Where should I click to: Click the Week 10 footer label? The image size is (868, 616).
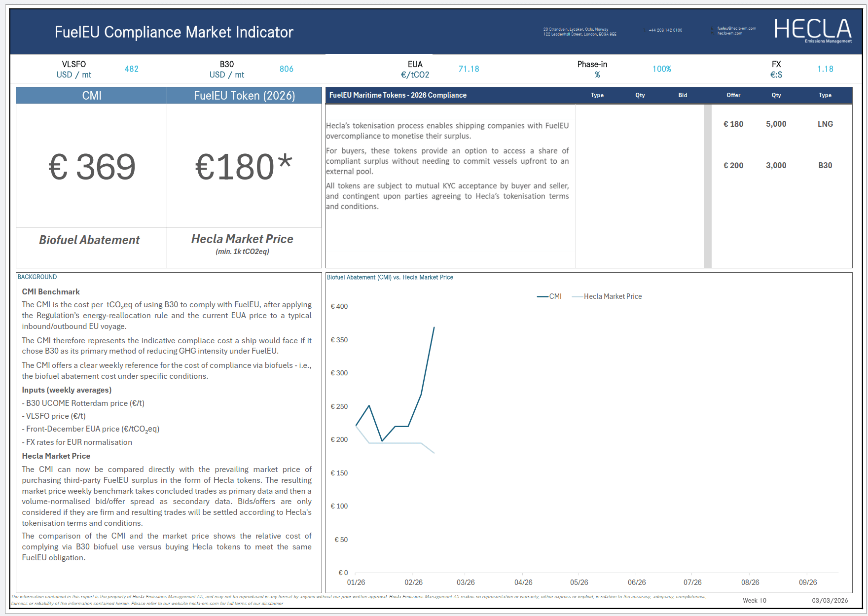[x=755, y=601]
